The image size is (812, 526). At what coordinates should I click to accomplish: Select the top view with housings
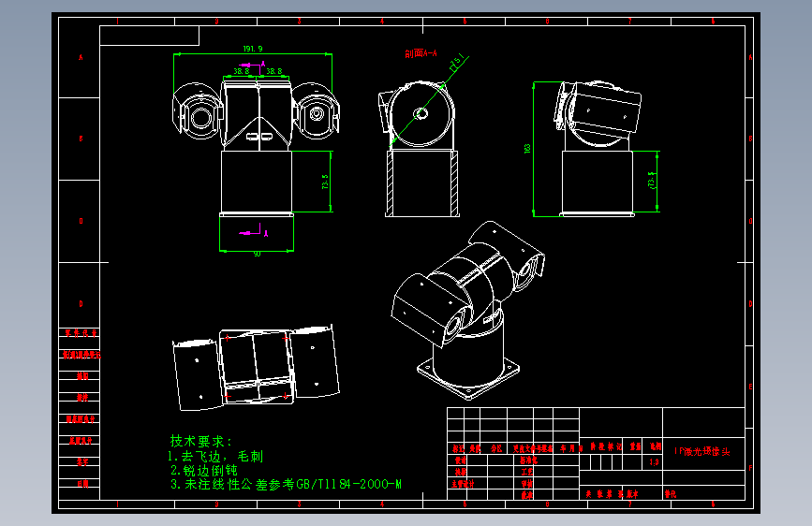pyautogui.click(x=257, y=368)
